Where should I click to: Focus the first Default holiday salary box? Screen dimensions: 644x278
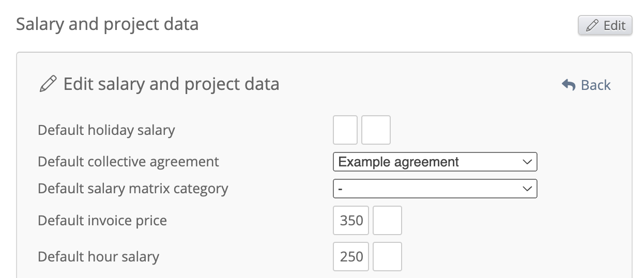[345, 130]
